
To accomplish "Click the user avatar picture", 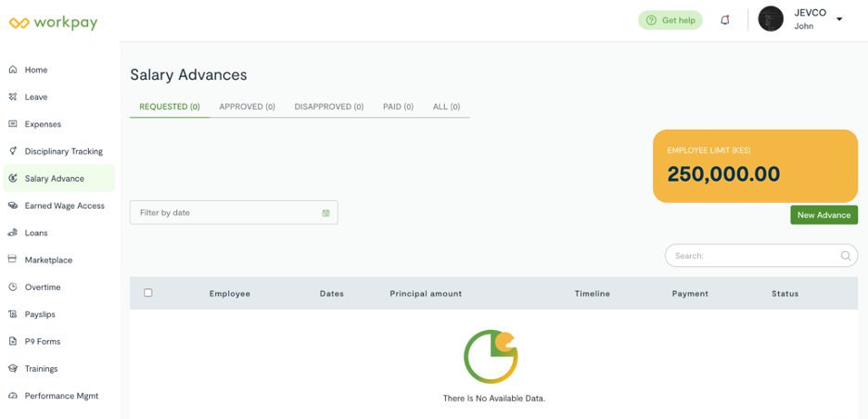I will pos(771,19).
